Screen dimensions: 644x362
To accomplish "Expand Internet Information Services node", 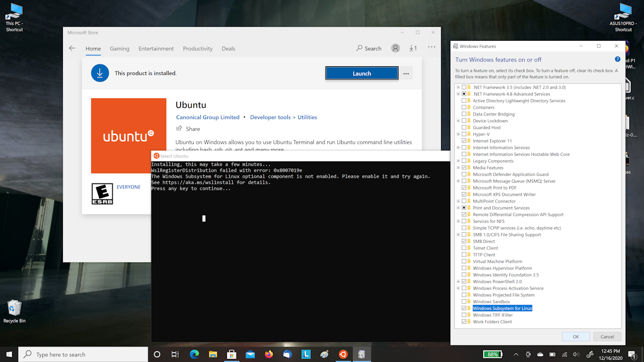I will click(458, 148).
